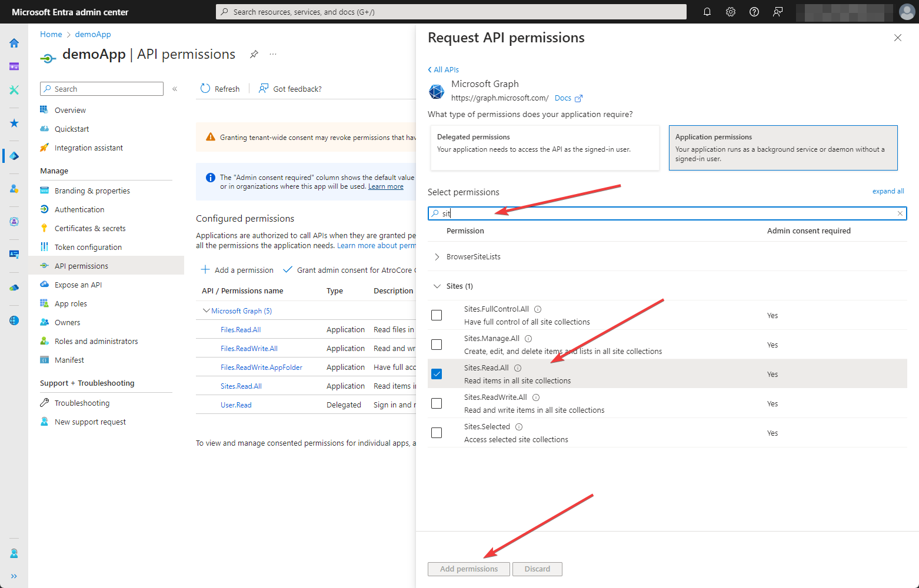Click the Add permissions button
This screenshot has height=588, width=919.
pos(468,569)
